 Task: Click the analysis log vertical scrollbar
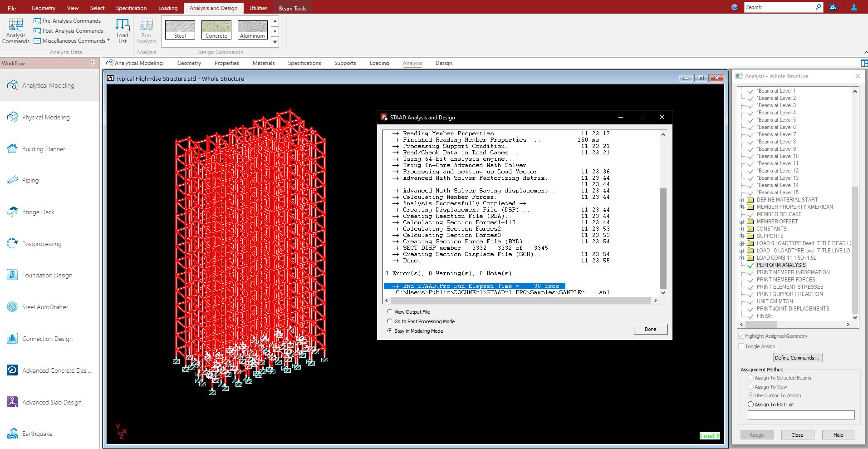(663, 238)
